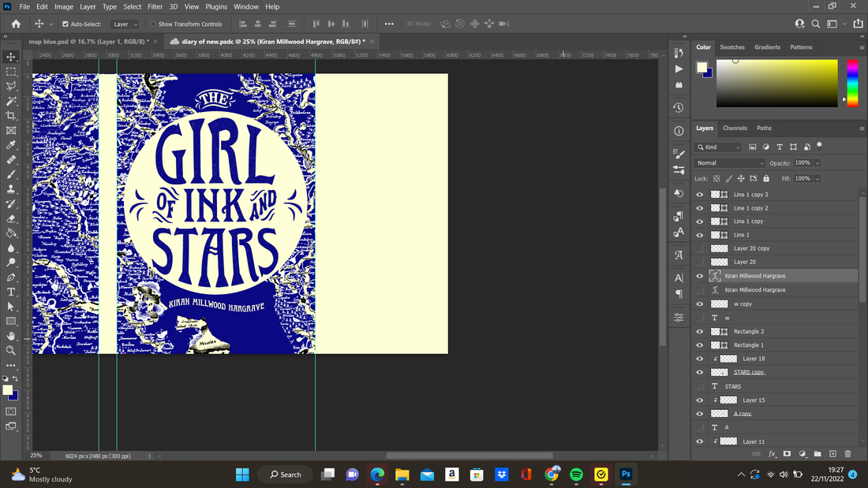Show the Layer 20 layer
The height and width of the screenshot is (488, 868).
[700, 263]
